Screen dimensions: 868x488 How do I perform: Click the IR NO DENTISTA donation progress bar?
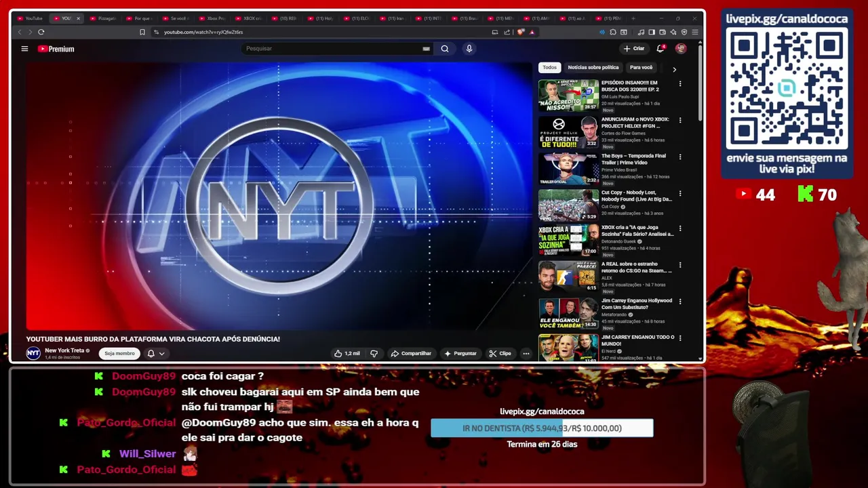542,428
